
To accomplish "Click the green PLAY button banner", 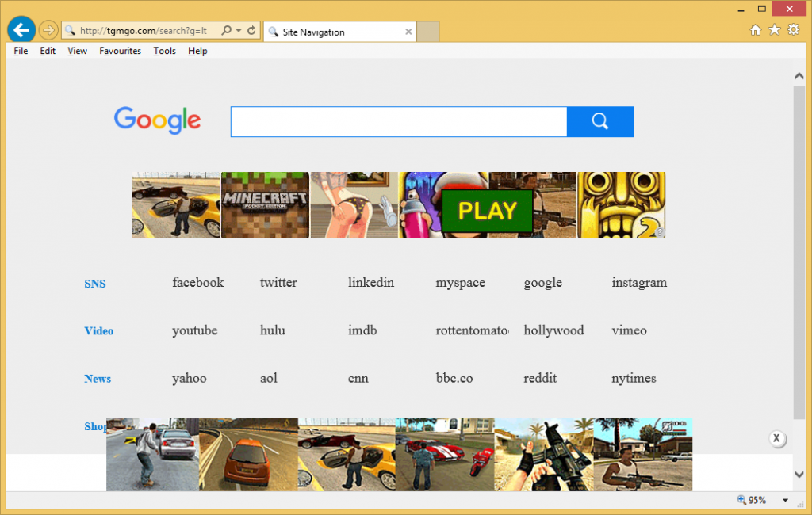I will (487, 210).
